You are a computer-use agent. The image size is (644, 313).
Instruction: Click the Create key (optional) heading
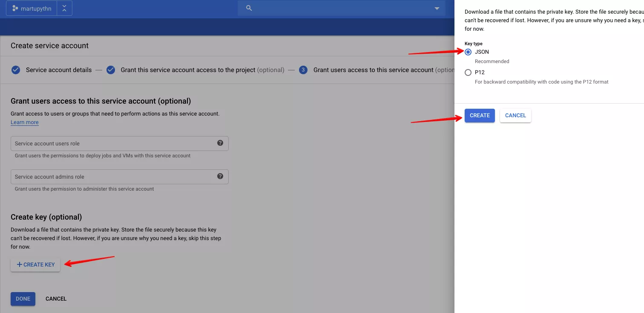pos(46,217)
